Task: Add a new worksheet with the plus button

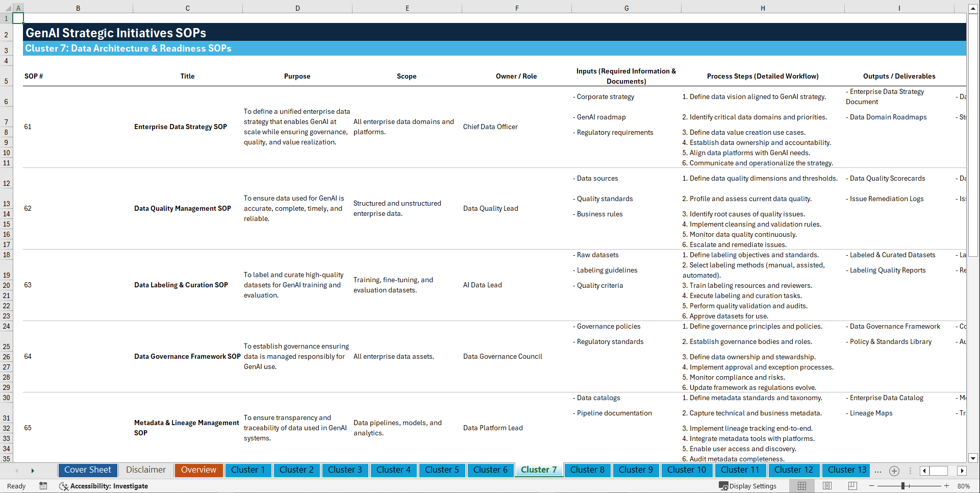Action: [x=894, y=471]
